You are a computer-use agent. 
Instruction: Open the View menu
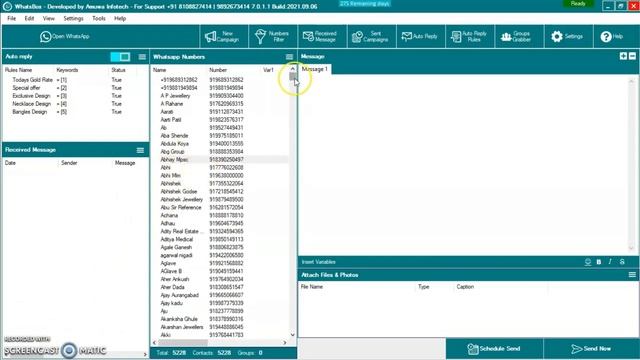49,18
